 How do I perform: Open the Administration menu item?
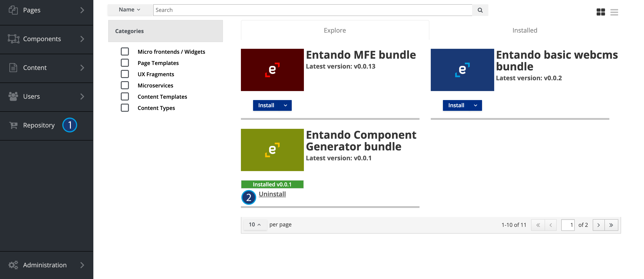(x=47, y=265)
